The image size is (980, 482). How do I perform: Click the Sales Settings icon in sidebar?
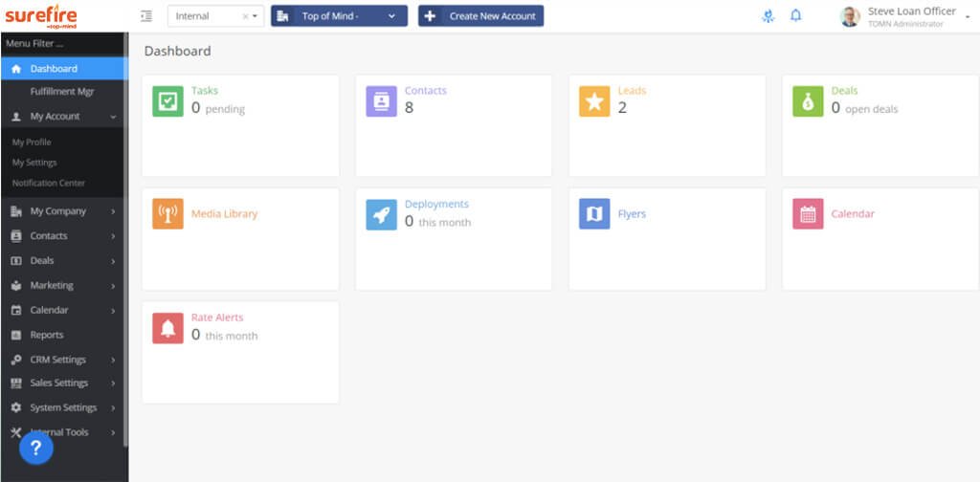17,383
